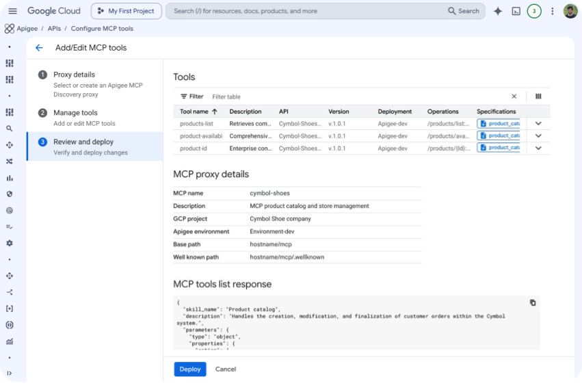Clear the table filter with the X

pos(514,96)
